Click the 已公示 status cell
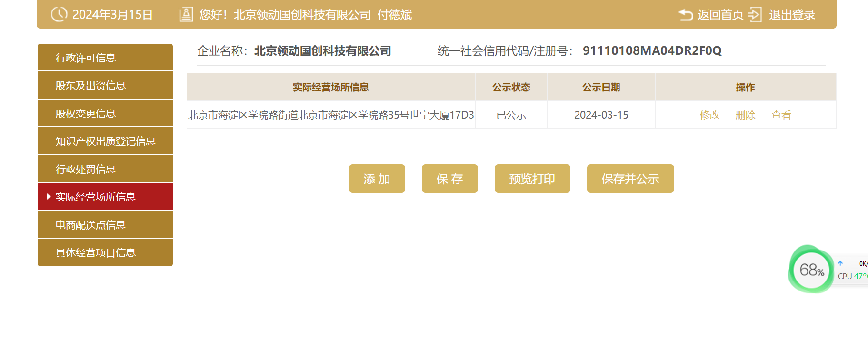 (511, 115)
